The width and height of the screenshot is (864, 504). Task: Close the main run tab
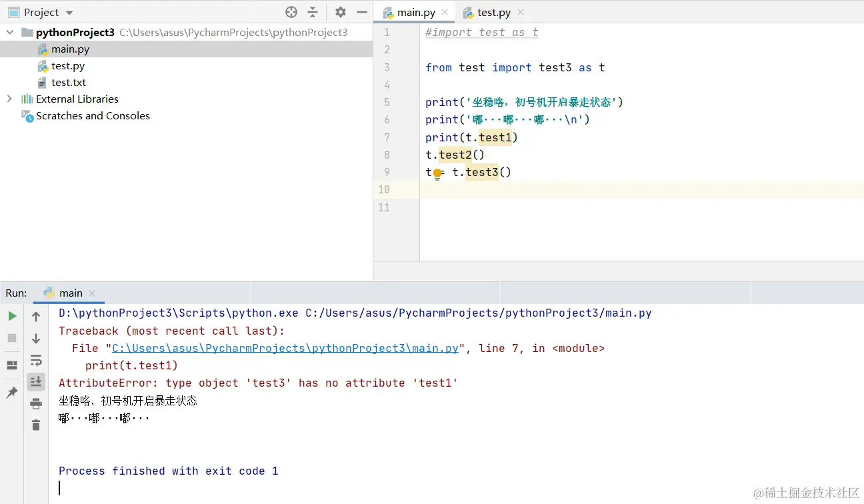[92, 293]
